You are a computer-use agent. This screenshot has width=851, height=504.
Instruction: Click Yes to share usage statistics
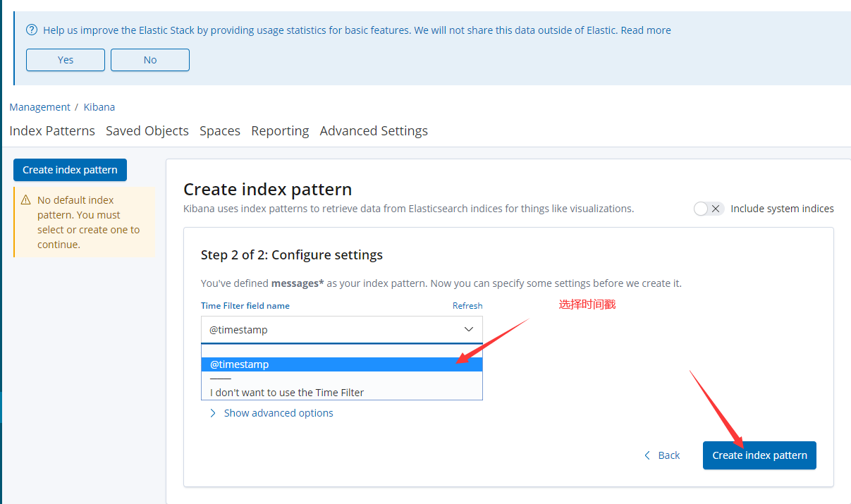pos(66,60)
